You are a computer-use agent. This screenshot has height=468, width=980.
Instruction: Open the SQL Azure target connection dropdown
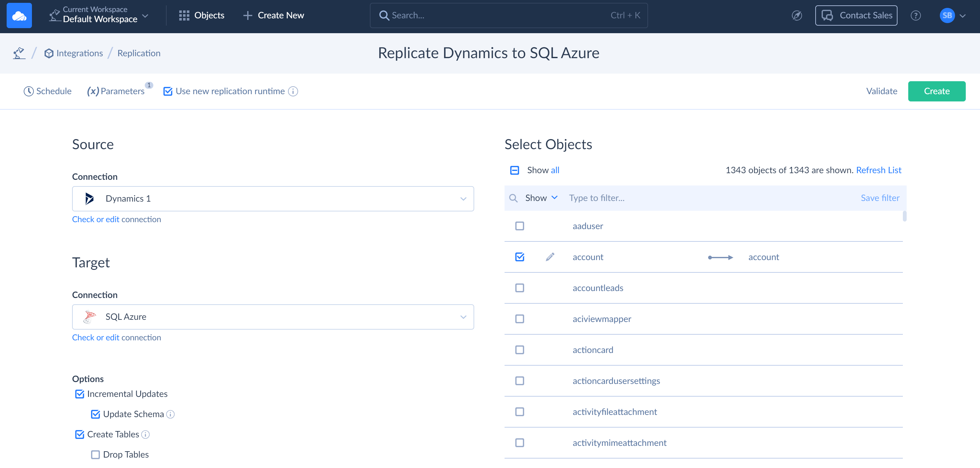pyautogui.click(x=273, y=317)
